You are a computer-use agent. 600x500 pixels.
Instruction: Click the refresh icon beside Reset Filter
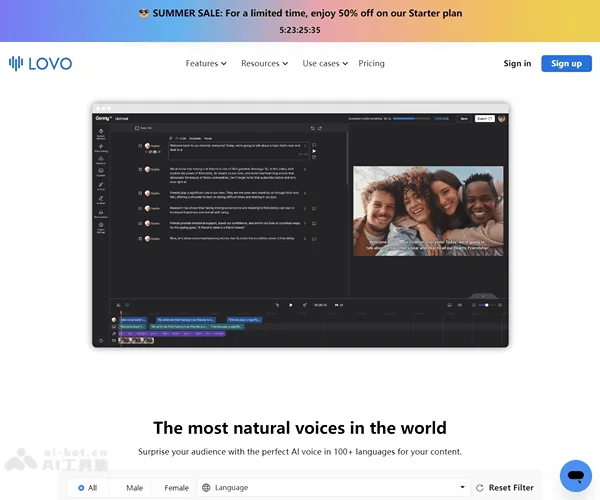tap(480, 488)
